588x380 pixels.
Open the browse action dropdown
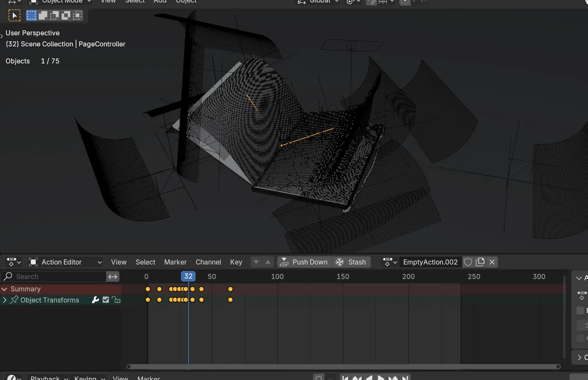(x=389, y=262)
